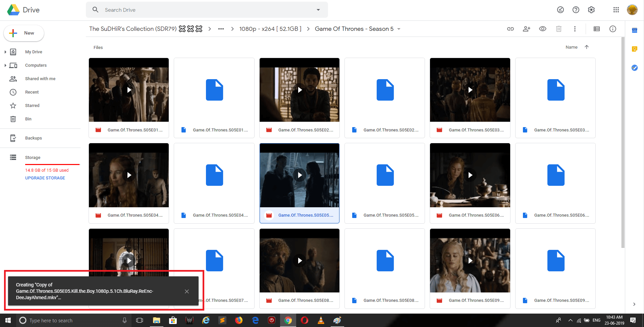Go to Shared with me

tap(40, 79)
